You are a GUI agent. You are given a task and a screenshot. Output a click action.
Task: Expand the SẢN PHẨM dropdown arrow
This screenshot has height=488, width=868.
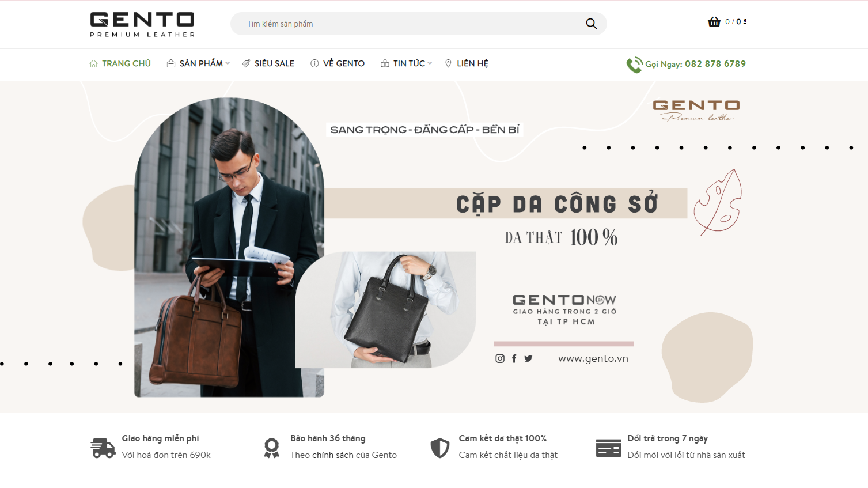[228, 63]
